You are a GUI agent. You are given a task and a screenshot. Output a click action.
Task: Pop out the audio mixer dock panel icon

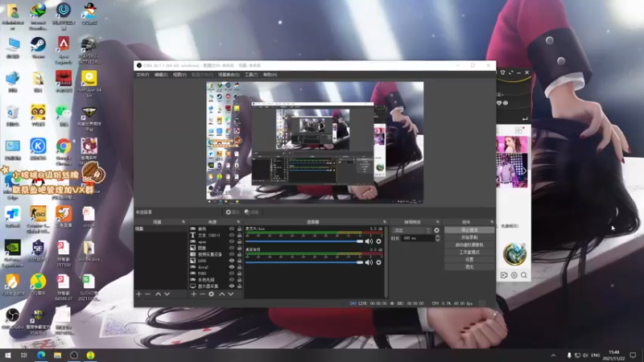point(385,222)
